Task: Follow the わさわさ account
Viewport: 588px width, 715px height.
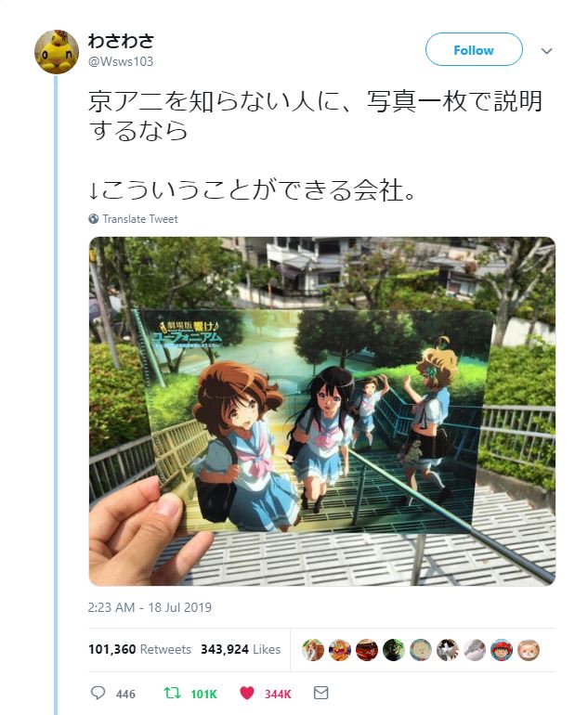Action: [474, 49]
